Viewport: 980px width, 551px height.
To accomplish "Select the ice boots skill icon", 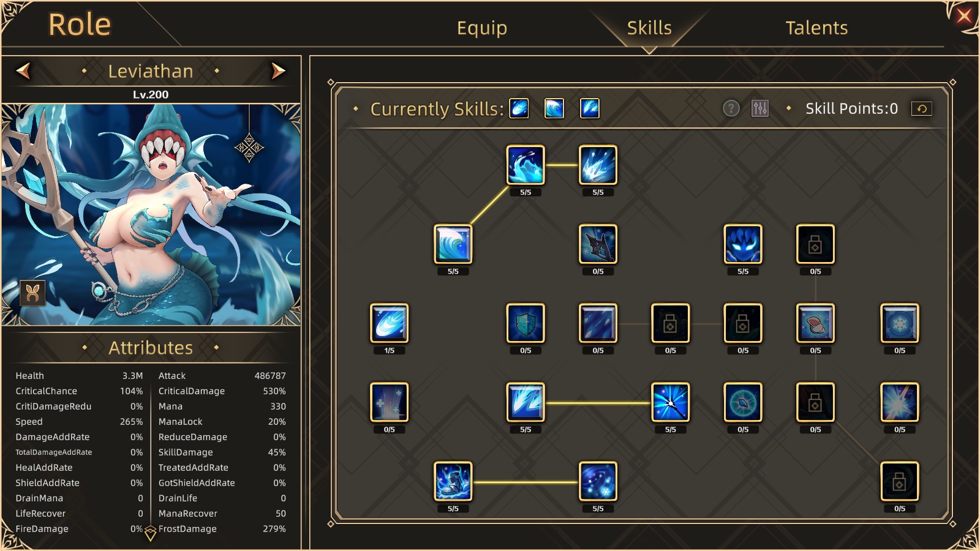I will [453, 481].
